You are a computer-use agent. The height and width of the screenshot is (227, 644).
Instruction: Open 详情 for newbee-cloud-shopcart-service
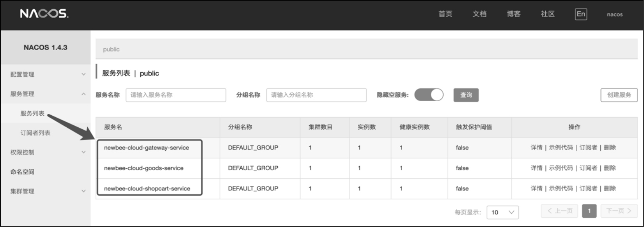tap(536, 188)
